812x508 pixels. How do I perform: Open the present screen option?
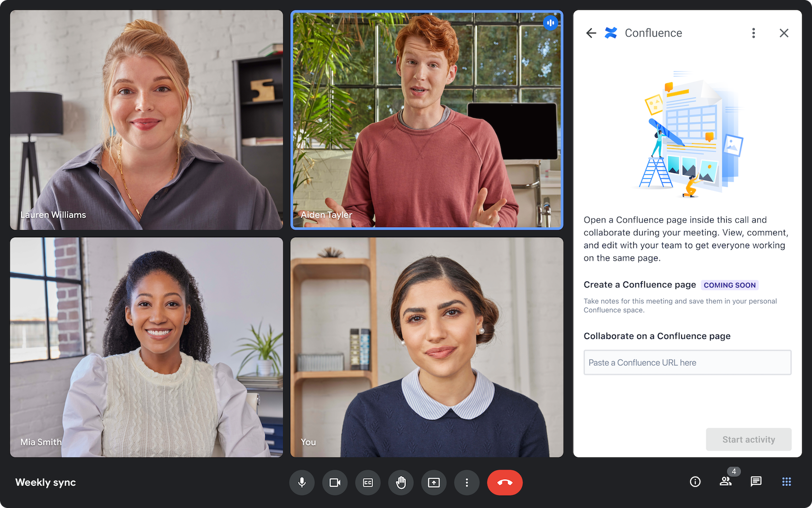pos(434,482)
